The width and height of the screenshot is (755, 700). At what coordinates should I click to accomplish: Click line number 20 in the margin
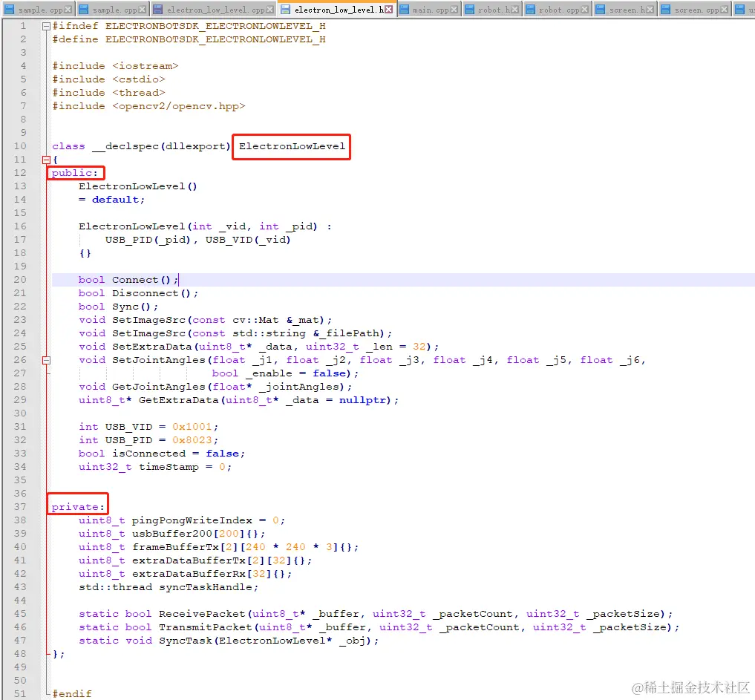click(20, 280)
